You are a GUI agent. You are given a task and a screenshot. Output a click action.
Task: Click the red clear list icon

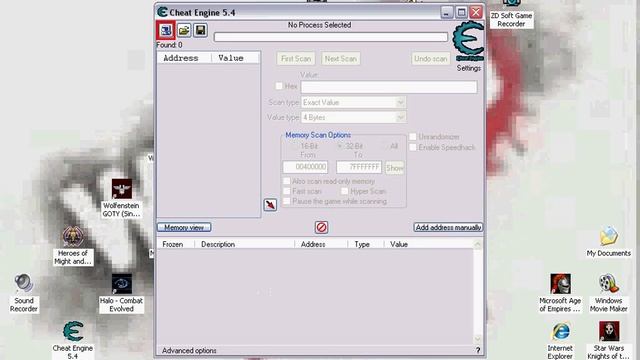tap(322, 227)
